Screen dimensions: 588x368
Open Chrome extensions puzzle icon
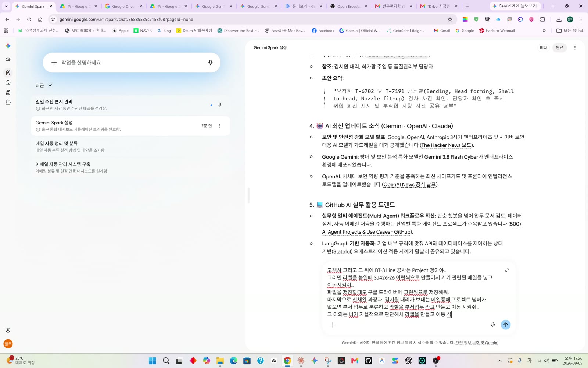pyautogui.click(x=543, y=19)
